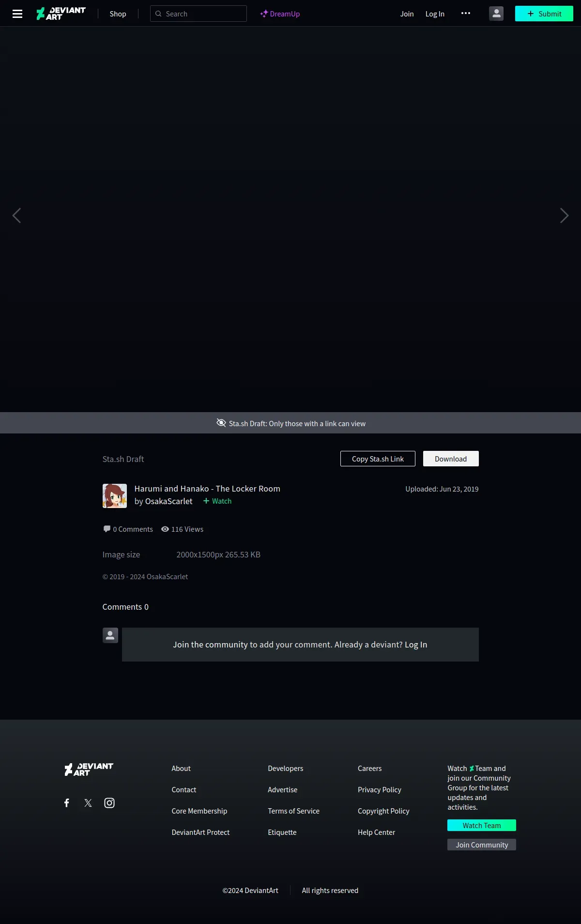Open the Terms of Service link
Viewport: 581px width, 924px height.
tap(293, 811)
